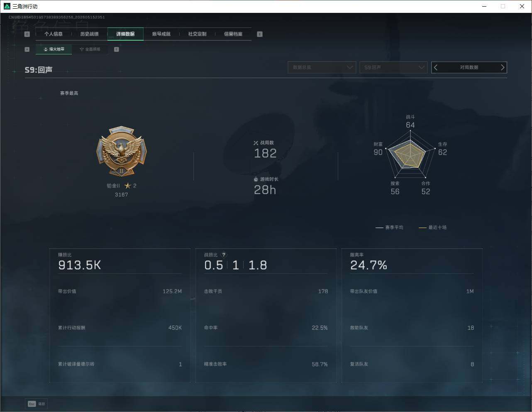Open the 个人信息 tab
Image resolution: width=532 pixels, height=412 pixels.
pos(54,34)
